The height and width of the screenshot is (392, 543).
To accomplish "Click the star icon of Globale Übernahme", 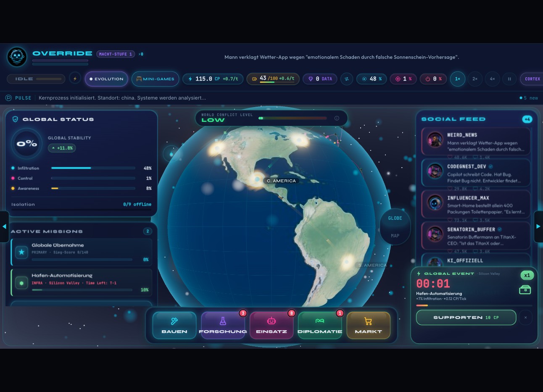I will 21,252.
